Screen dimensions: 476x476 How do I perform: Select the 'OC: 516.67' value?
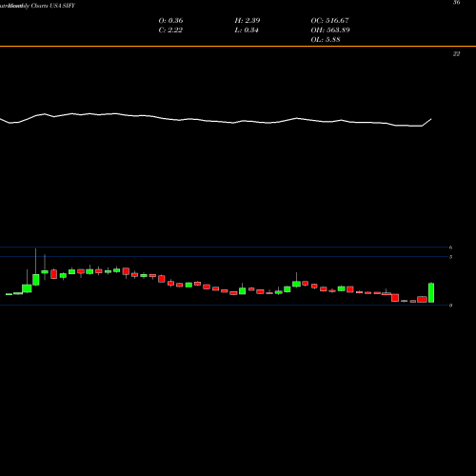click(329, 21)
